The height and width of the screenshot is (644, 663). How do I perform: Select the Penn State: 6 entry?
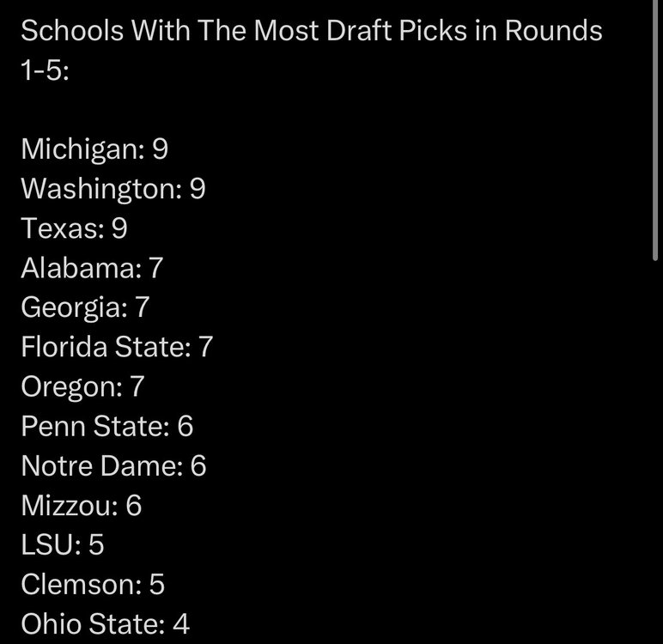coord(107,426)
